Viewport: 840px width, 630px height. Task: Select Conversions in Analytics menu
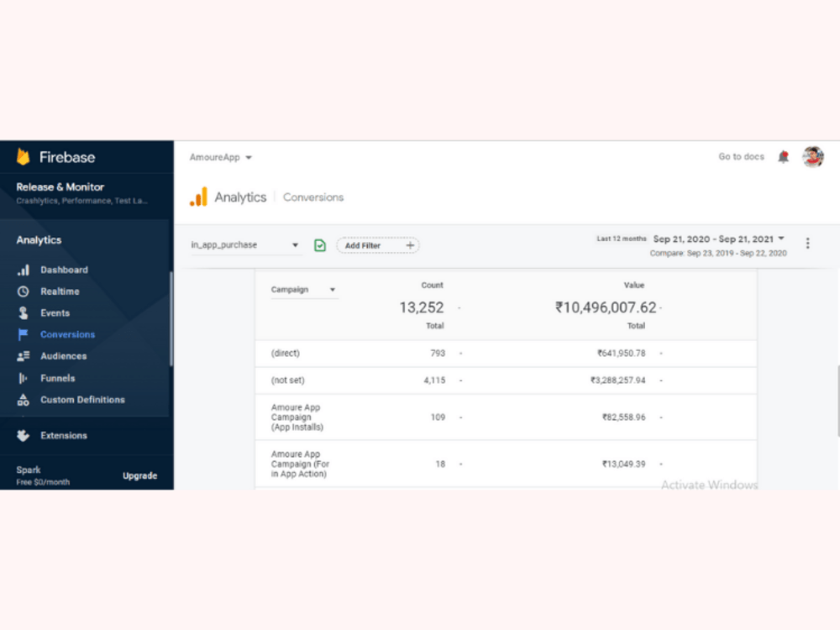(67, 334)
